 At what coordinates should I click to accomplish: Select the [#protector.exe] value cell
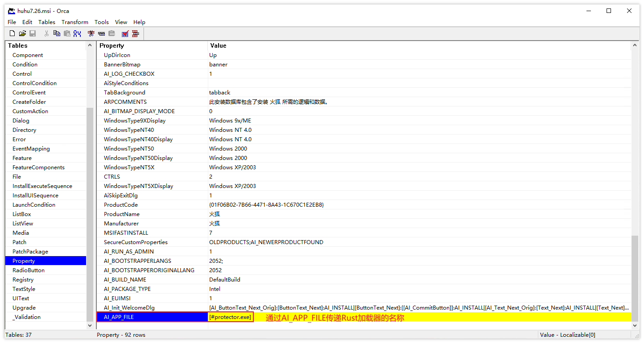231,317
